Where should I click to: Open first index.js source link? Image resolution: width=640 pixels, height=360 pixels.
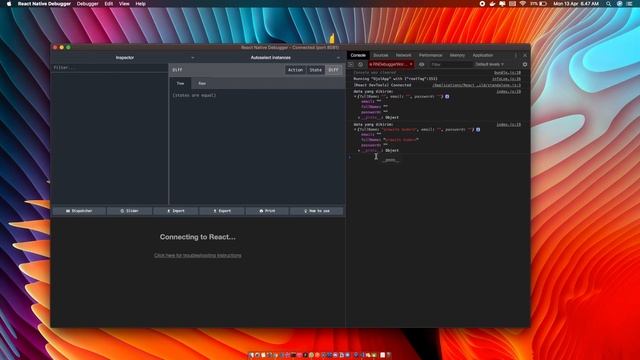509,92
